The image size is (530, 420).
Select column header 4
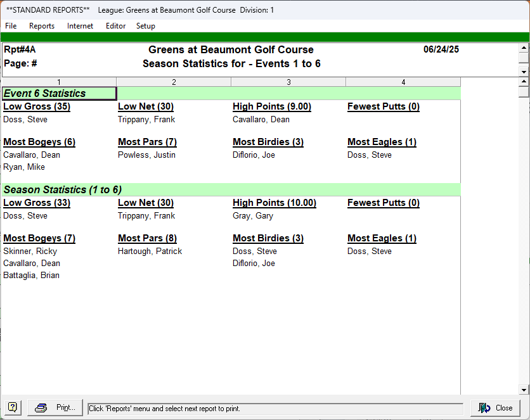(x=403, y=82)
